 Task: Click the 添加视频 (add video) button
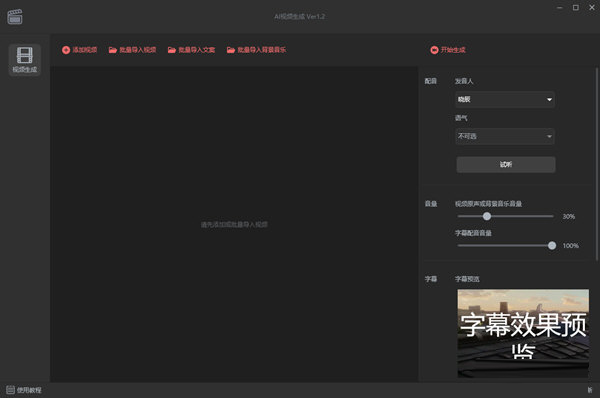pyautogui.click(x=80, y=50)
